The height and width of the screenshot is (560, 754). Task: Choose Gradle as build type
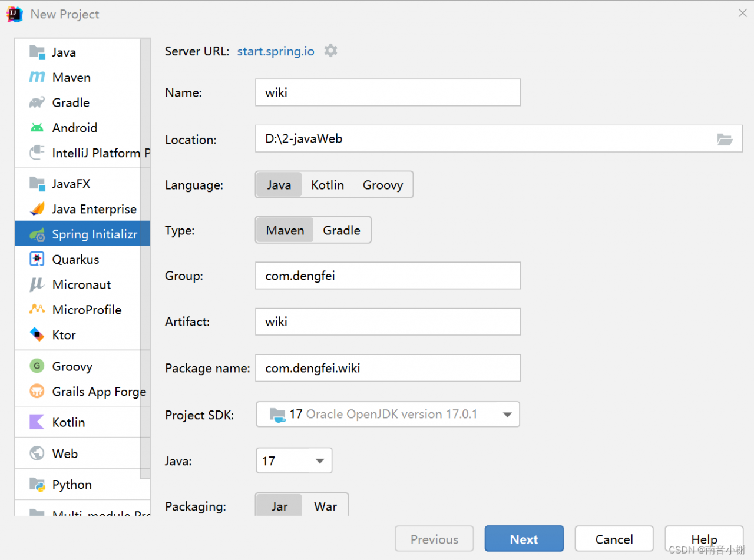click(342, 230)
